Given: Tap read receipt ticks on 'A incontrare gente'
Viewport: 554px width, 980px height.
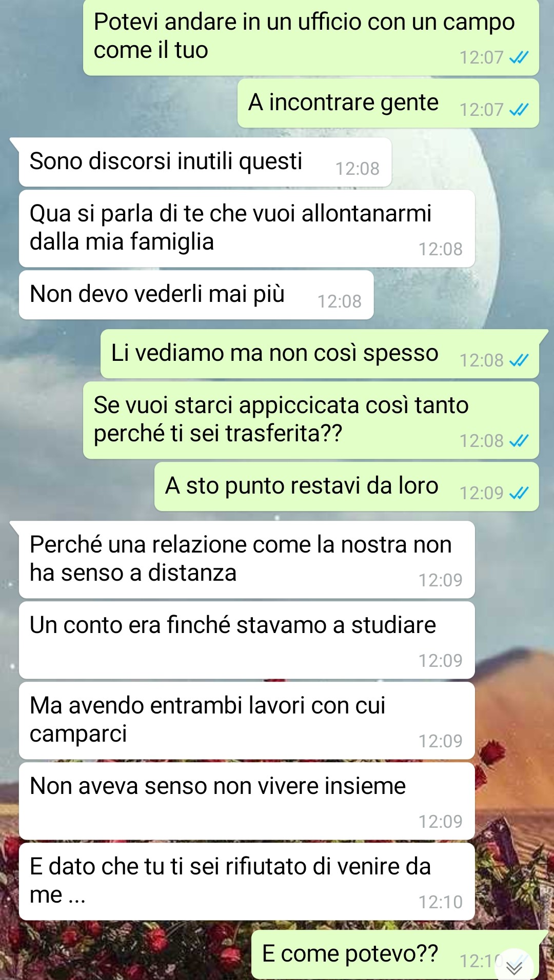Looking at the screenshot, I should coord(519,109).
